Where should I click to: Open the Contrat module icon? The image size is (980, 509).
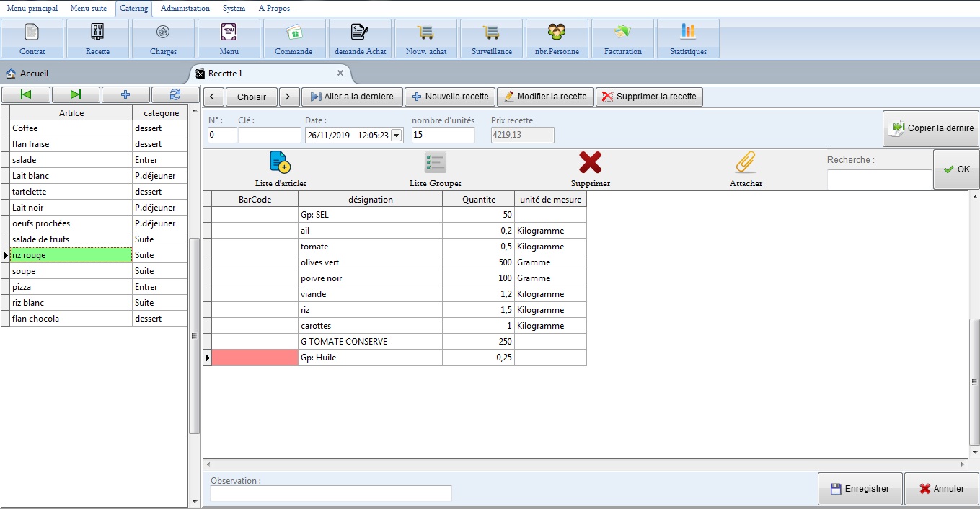pos(32,33)
